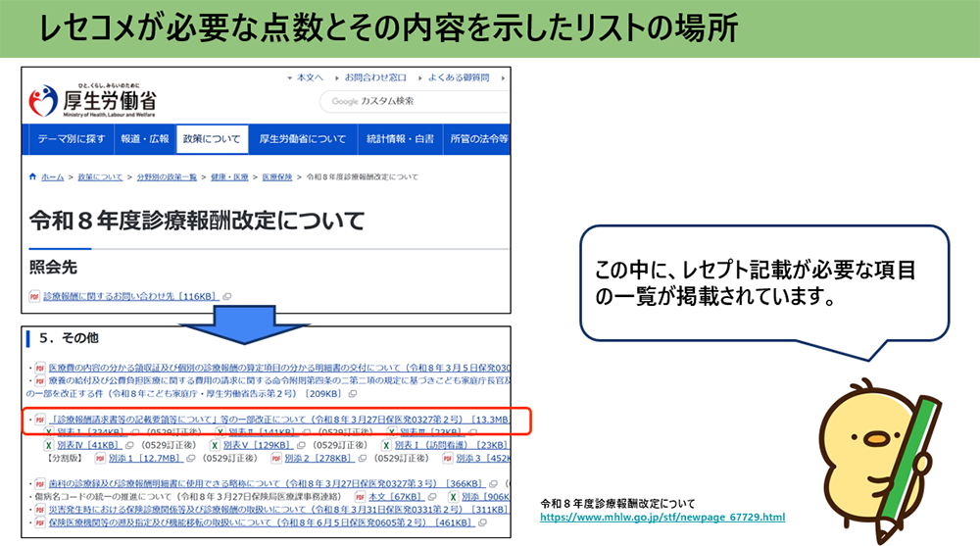Go to 医療保険 breadcrumb link
The image size is (980, 546).
277,177
